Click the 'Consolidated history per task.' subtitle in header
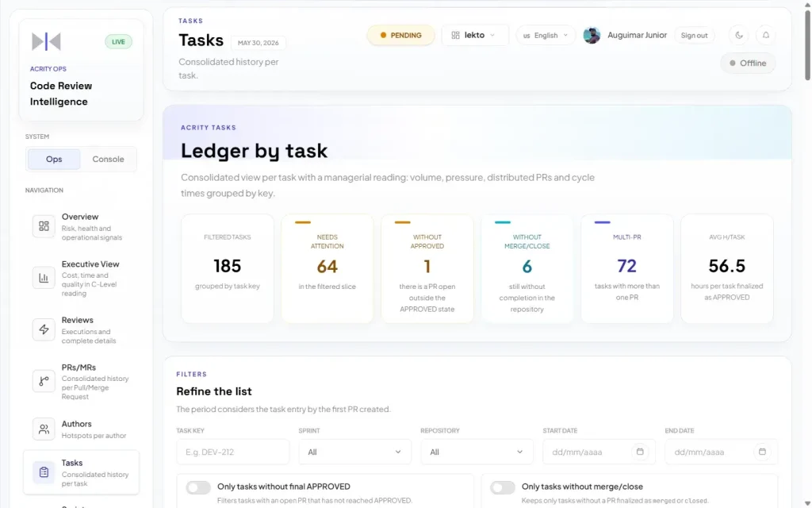 [x=228, y=68]
